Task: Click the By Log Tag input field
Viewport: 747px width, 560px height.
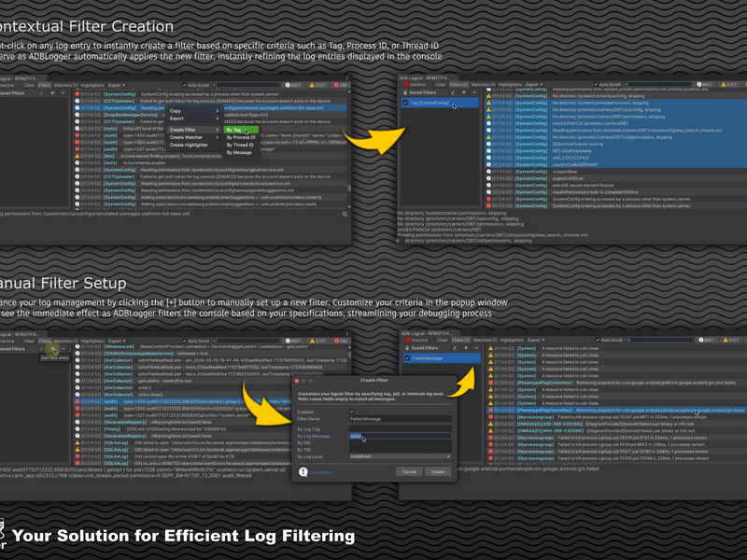Action: (401, 429)
